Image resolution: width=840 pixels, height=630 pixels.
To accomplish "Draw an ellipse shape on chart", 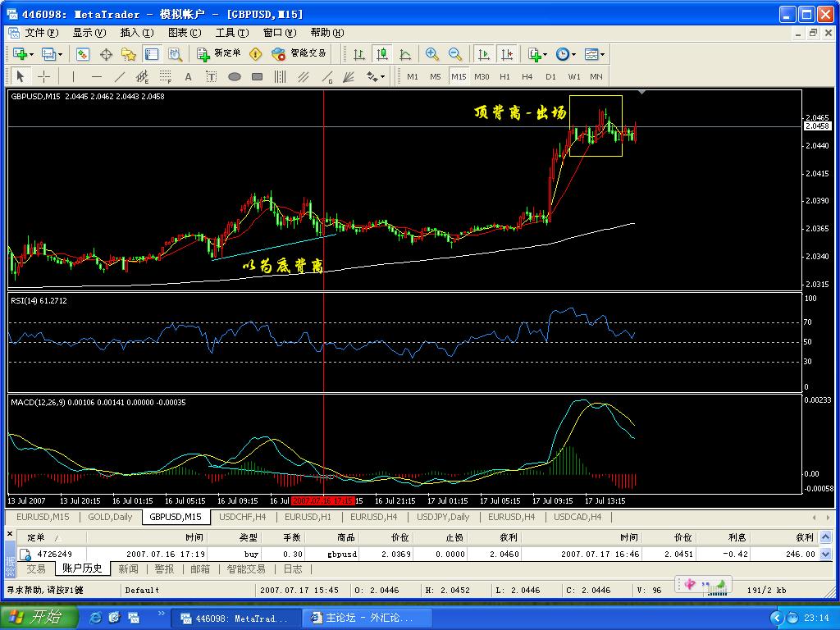I will pyautogui.click(x=234, y=76).
